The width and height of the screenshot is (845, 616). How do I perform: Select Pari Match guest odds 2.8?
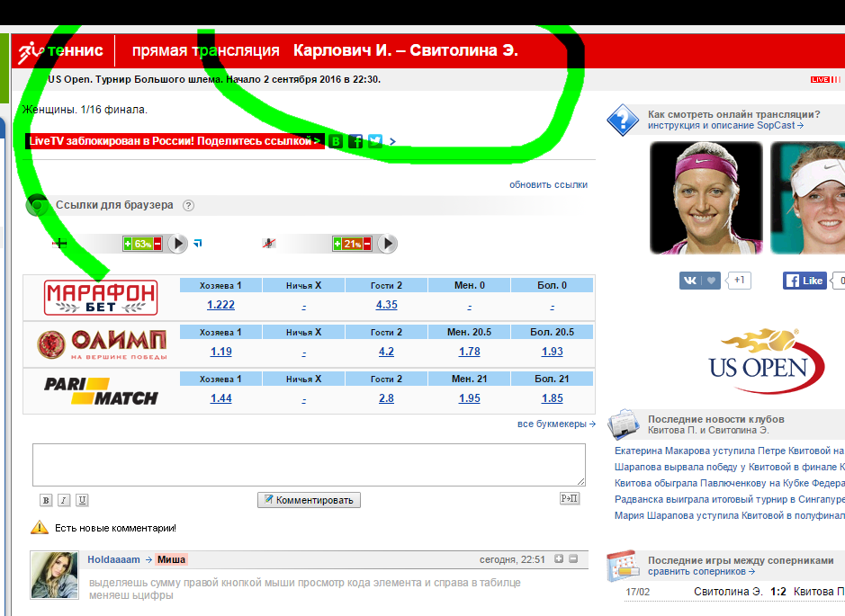pos(386,398)
